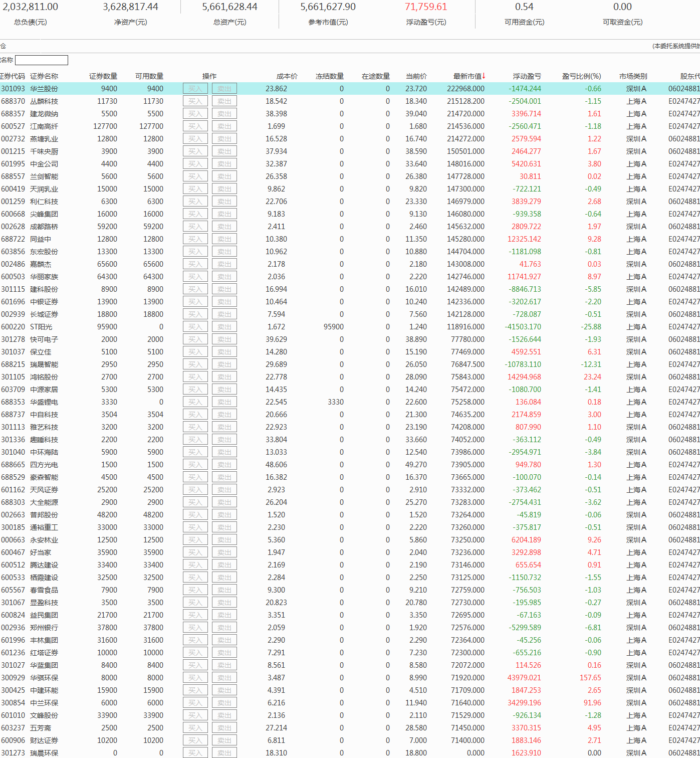Screen dimensions: 700x758
Task: Toggle sort on 最新市值 column header
Action: pyautogui.click(x=470, y=76)
